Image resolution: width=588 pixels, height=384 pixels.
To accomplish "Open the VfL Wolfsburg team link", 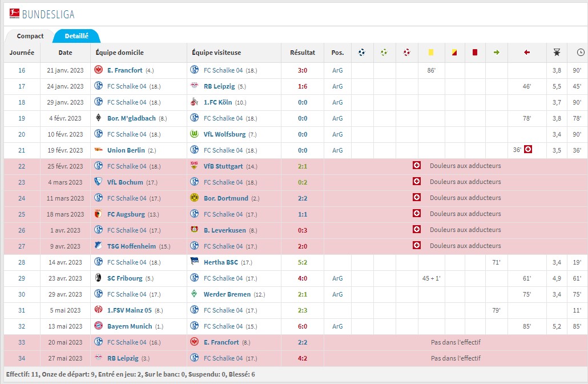I will click(224, 134).
